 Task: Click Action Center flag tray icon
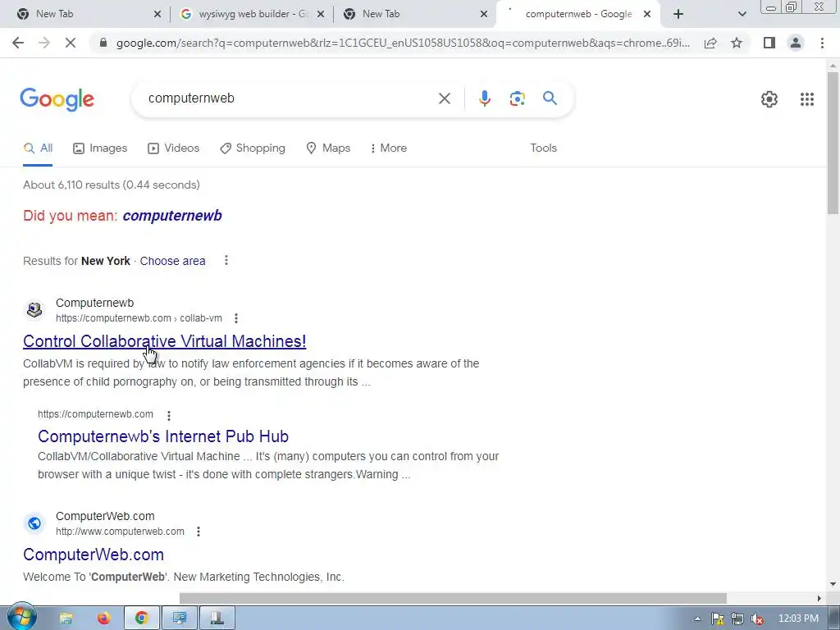click(717, 619)
